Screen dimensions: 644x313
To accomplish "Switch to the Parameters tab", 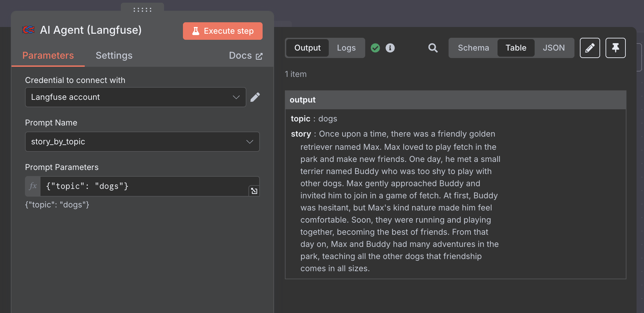I will [x=48, y=56].
